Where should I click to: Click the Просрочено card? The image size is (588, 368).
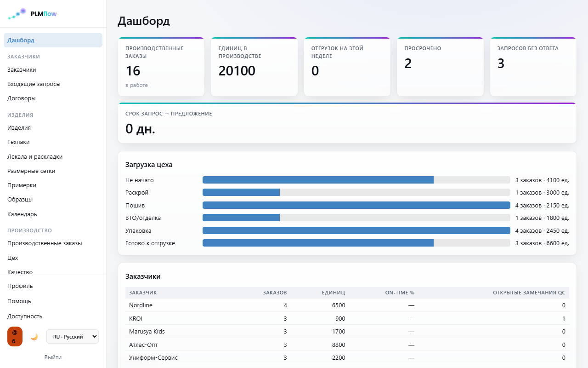[x=440, y=67]
